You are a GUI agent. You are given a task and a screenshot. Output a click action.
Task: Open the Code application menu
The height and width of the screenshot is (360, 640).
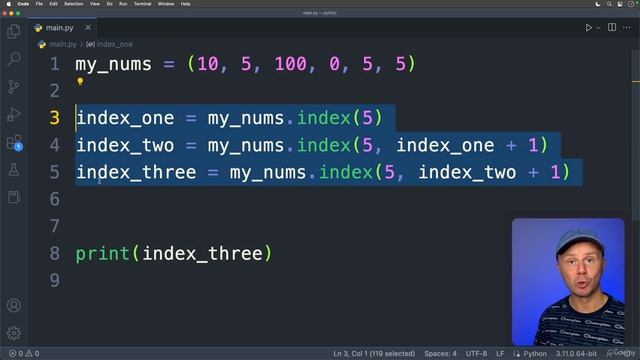tap(23, 4)
